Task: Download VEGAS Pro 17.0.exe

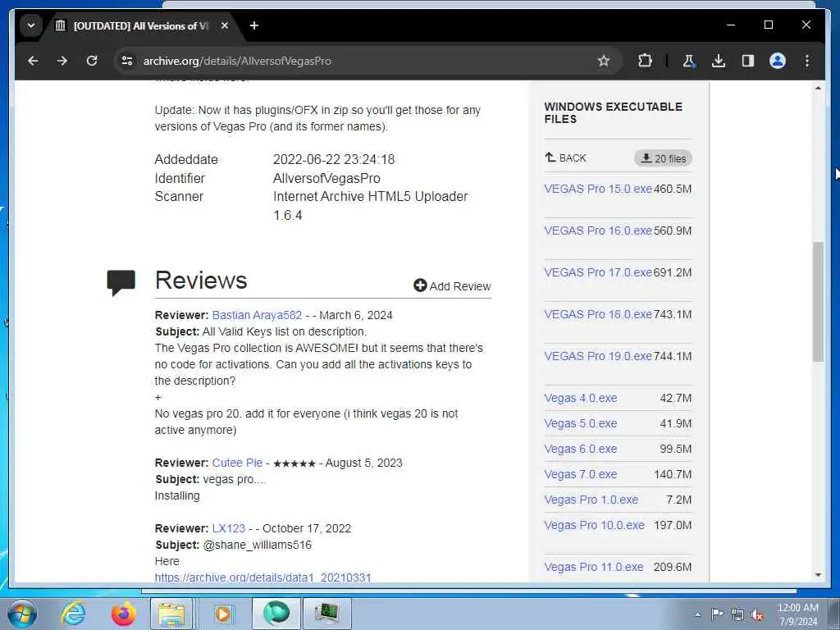Action: pos(598,272)
